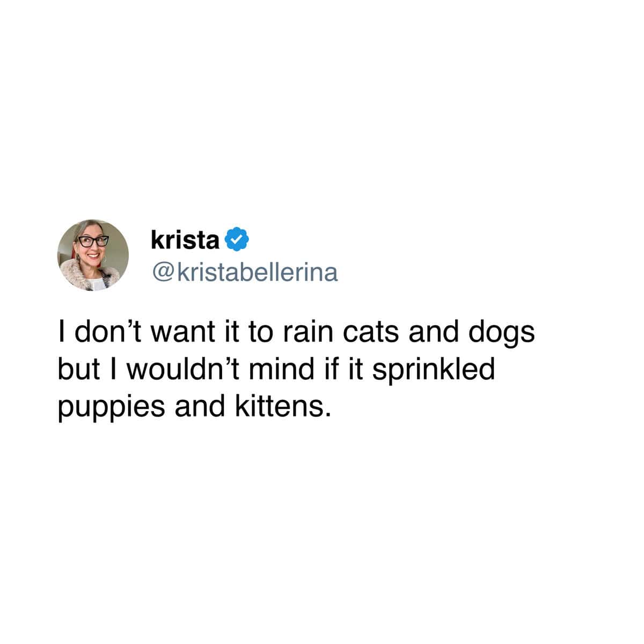Click the display name "krista"

[185, 240]
